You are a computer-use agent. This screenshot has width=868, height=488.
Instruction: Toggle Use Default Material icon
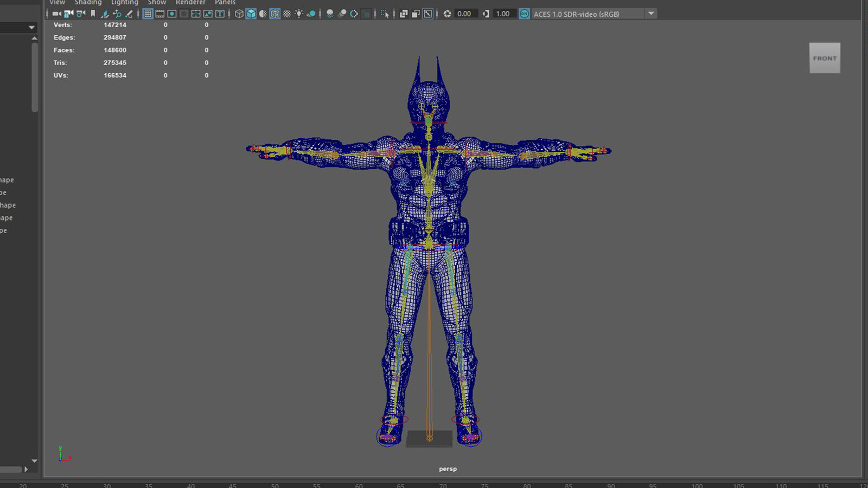point(263,14)
